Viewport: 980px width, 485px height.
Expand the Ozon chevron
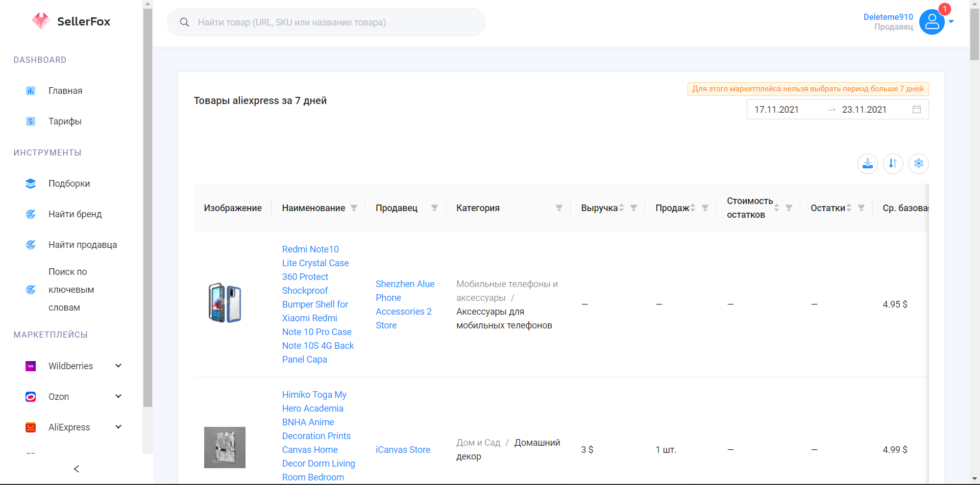(118, 396)
